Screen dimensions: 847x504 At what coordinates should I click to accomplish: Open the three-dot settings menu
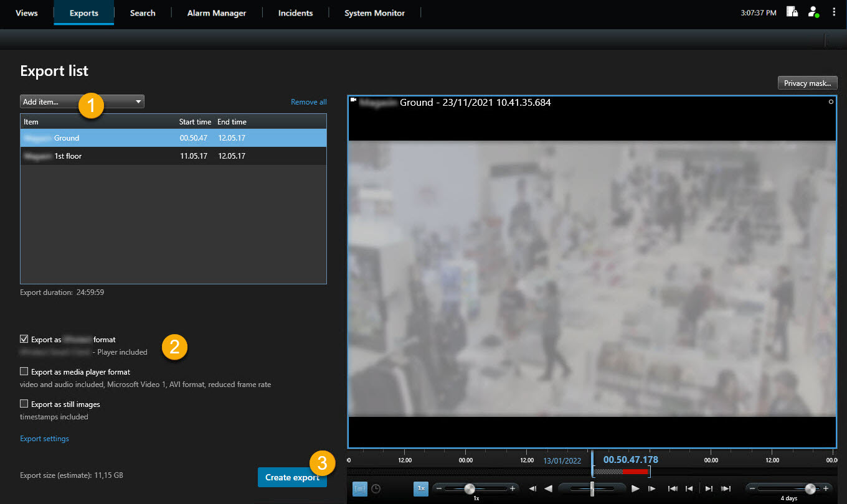pos(834,12)
